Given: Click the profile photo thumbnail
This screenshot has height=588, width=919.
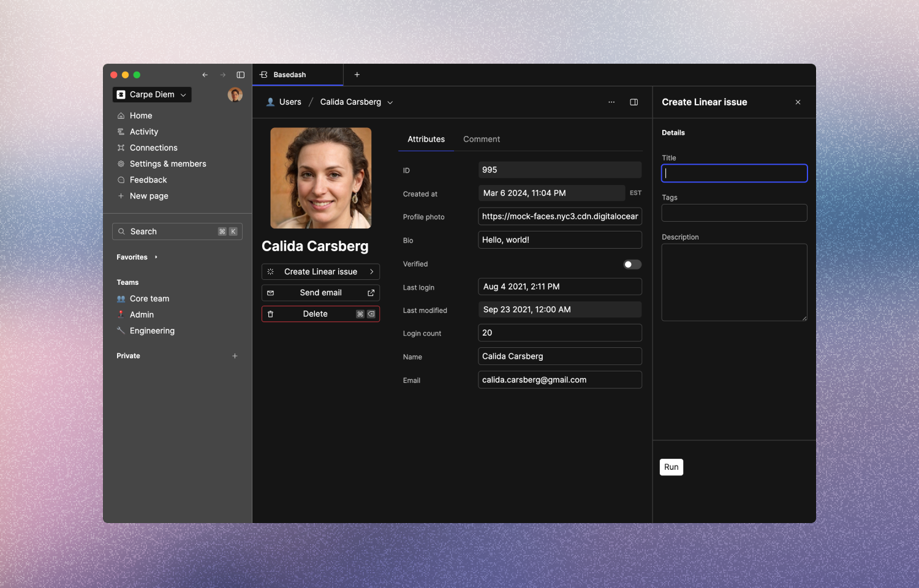Looking at the screenshot, I should click(x=321, y=178).
